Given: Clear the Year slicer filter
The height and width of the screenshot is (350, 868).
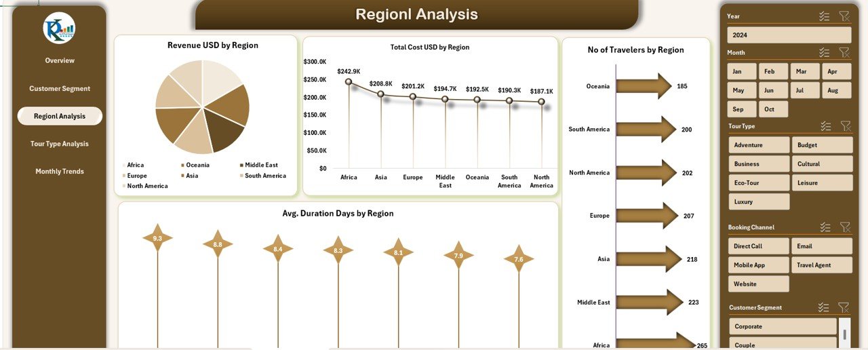Looking at the screenshot, I should (844, 16).
